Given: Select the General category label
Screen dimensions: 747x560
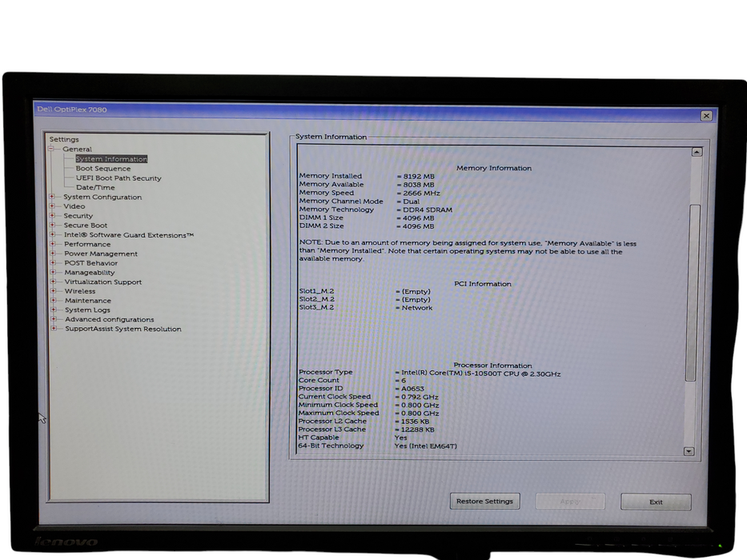Looking at the screenshot, I should click(x=77, y=149).
